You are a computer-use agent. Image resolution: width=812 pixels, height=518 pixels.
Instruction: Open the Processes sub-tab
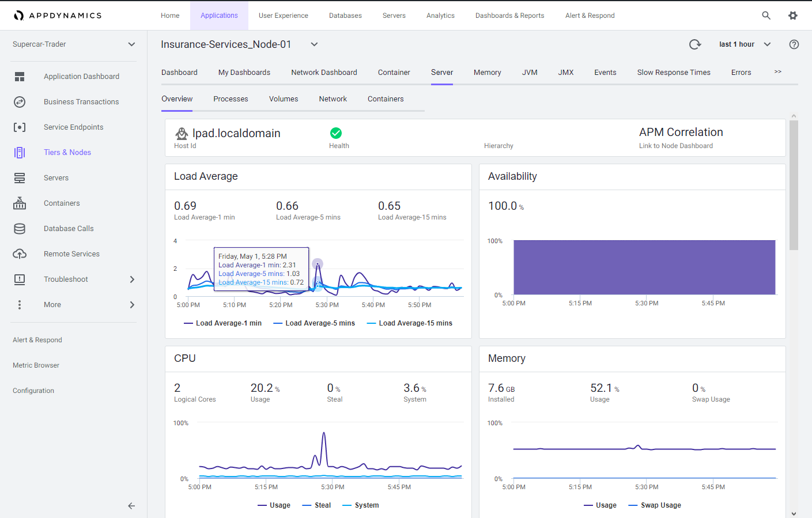(231, 99)
